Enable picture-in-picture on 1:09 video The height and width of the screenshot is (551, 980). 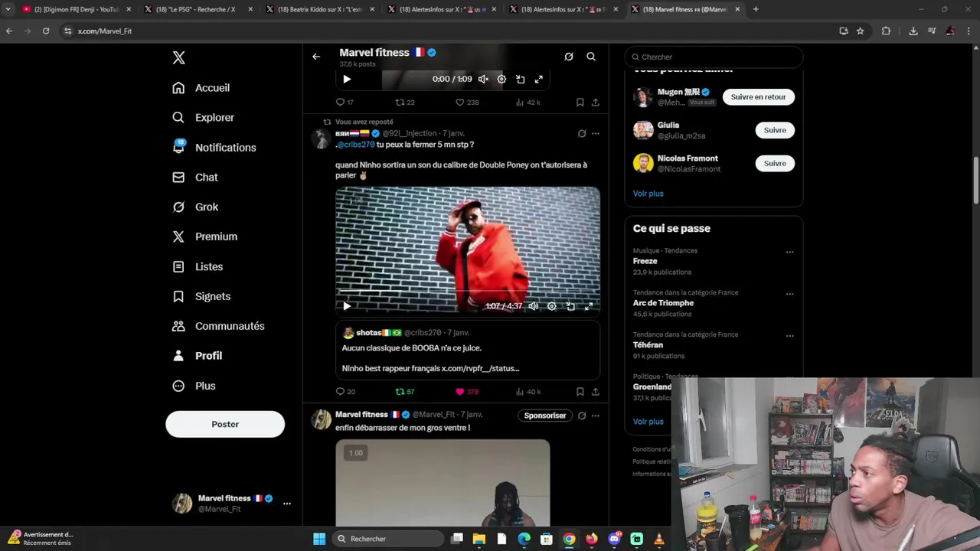click(x=521, y=79)
